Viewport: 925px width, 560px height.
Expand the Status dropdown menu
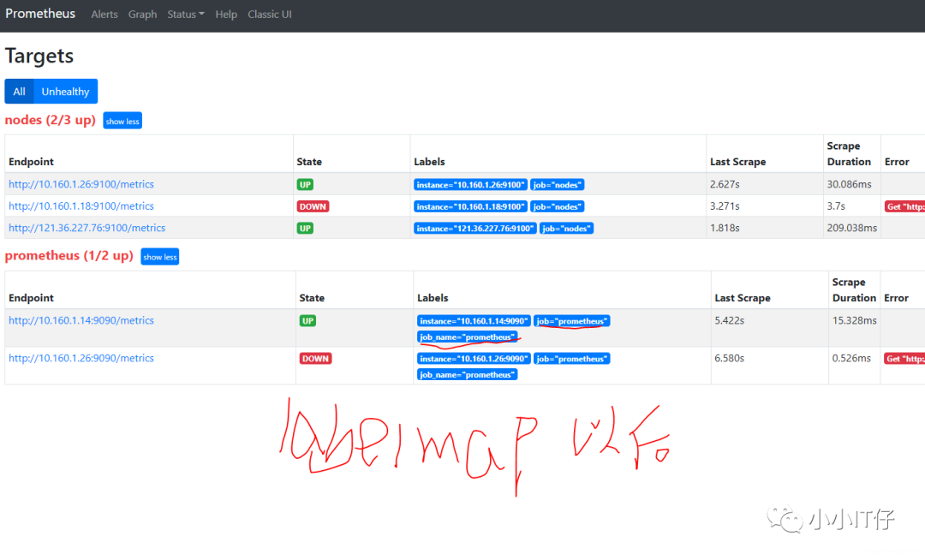[x=186, y=15]
